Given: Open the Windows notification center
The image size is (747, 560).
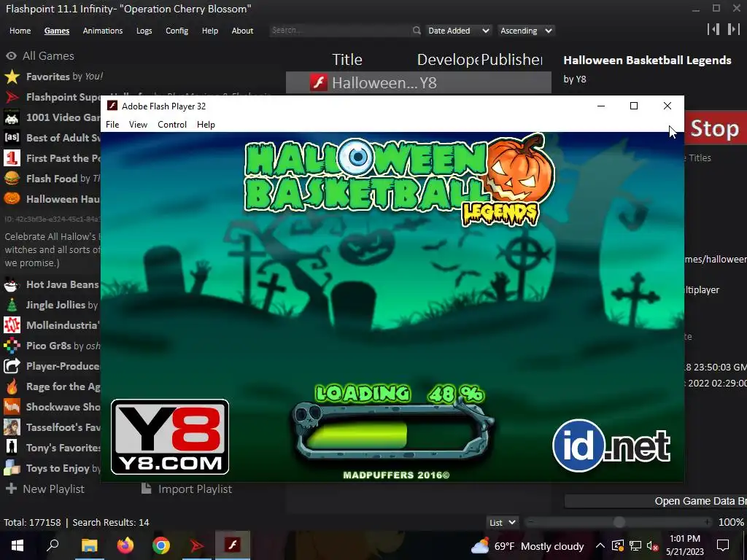Looking at the screenshot, I should pyautogui.click(x=723, y=545).
